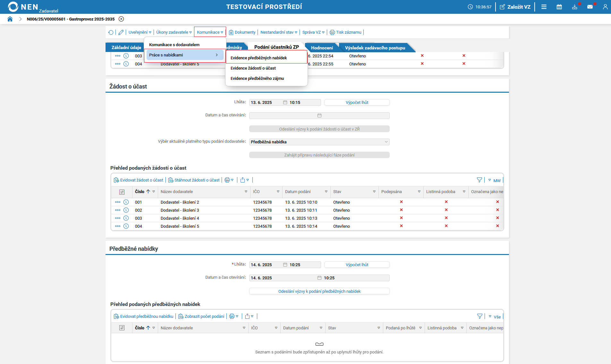
Task: Click info icon for row 001
Action: pos(126,202)
